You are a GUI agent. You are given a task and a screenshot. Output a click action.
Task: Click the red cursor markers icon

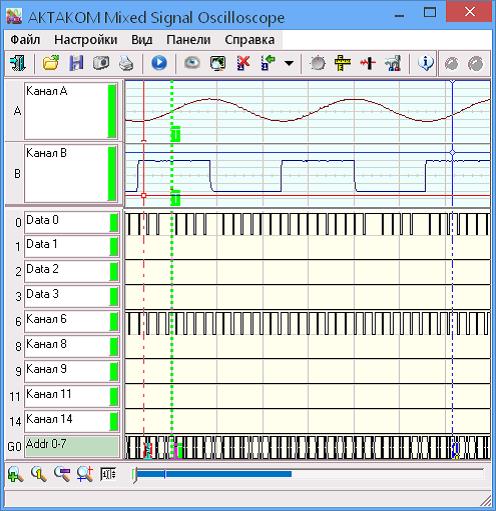(368, 63)
